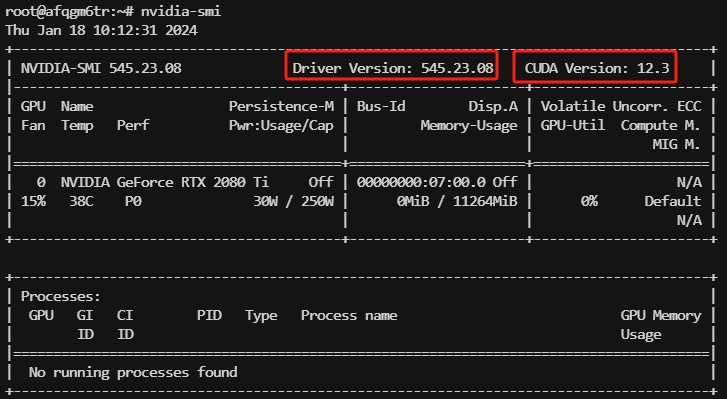Click the Process name column header
The image size is (727, 399).
pos(349,316)
